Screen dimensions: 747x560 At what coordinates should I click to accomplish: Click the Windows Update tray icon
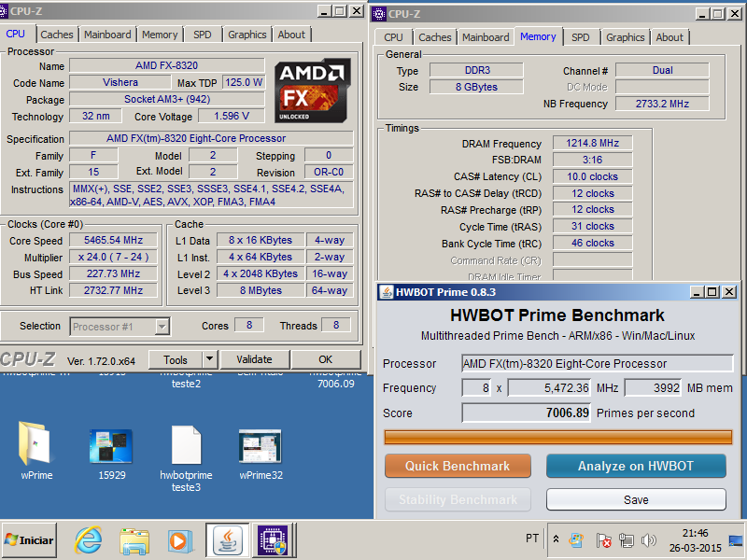[x=576, y=540]
